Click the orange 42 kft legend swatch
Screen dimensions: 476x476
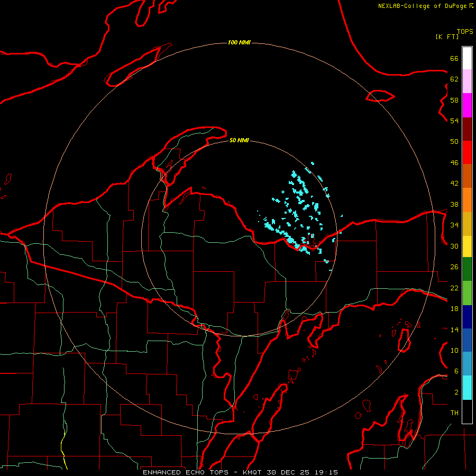467,200
